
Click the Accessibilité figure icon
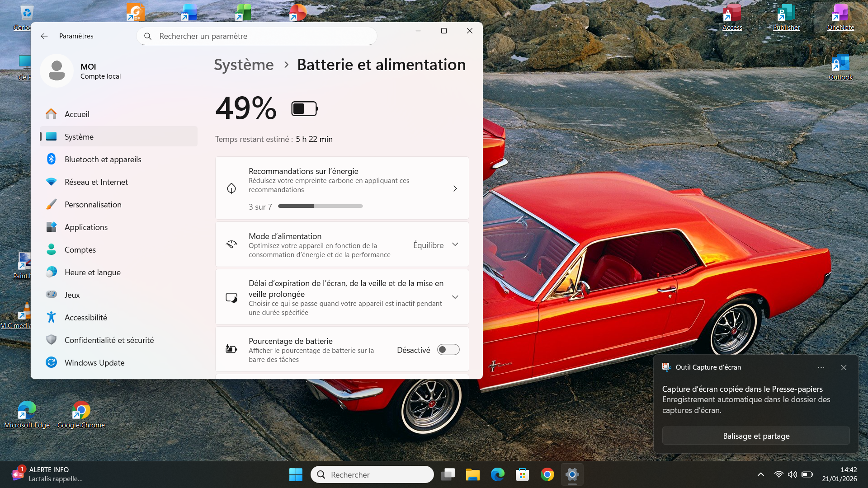(x=52, y=317)
